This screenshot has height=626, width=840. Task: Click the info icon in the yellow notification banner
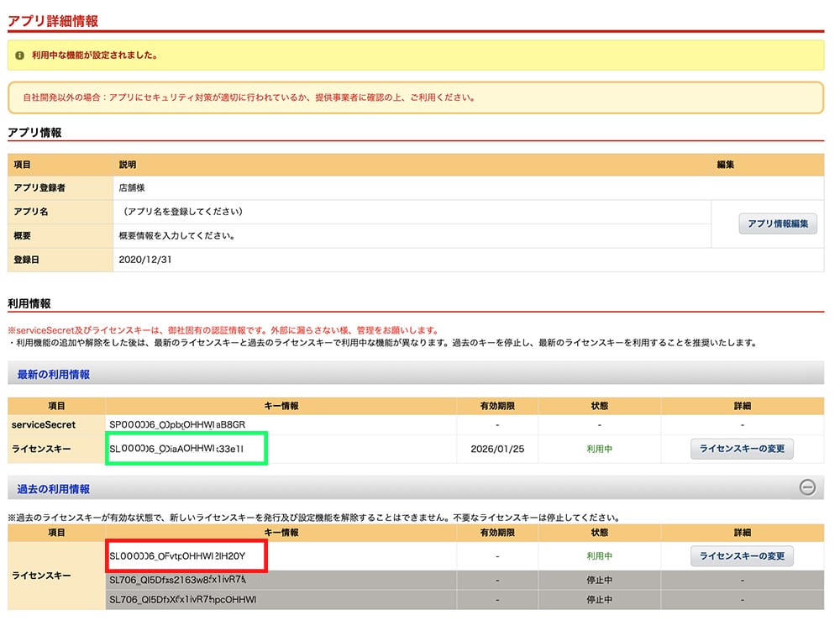(19, 55)
